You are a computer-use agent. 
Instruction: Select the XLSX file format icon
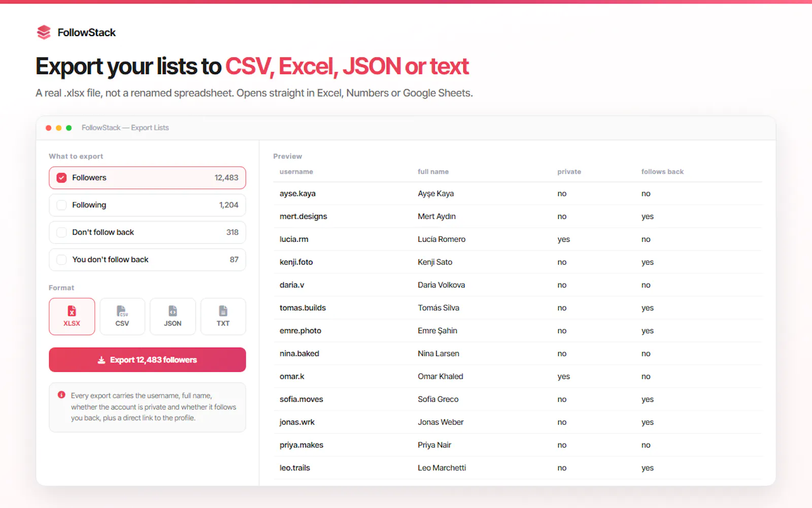click(x=72, y=311)
